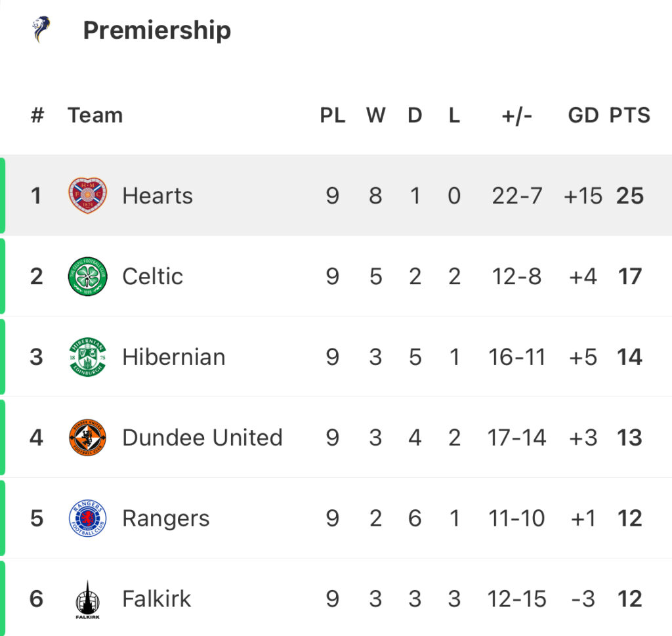Open the Hibernian team page
This screenshot has width=672, height=636.
(173, 357)
